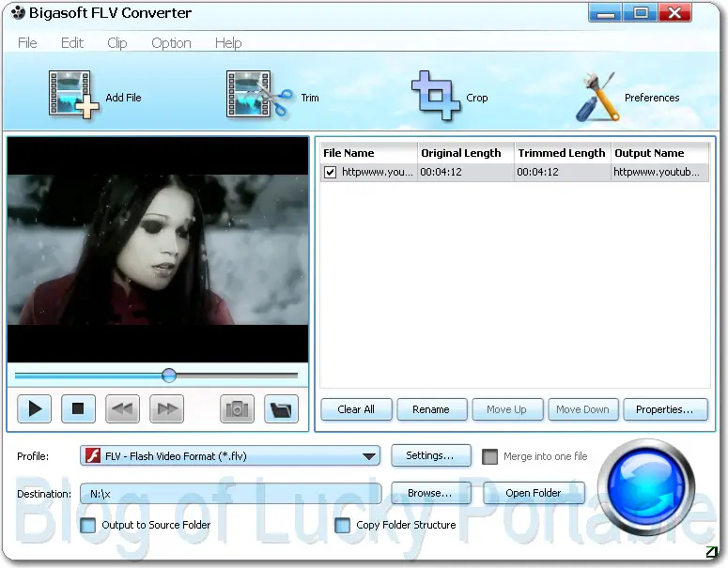Close the Bigasoft FLV Converter window
Image resolution: width=728 pixels, height=568 pixels.
(675, 13)
